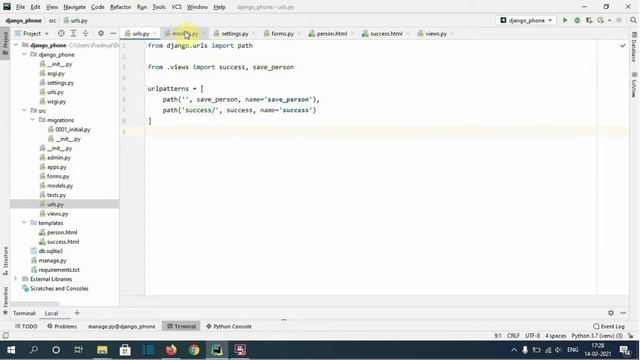
Task: Hide the Project panel with minus icon
Action: (x=113, y=33)
